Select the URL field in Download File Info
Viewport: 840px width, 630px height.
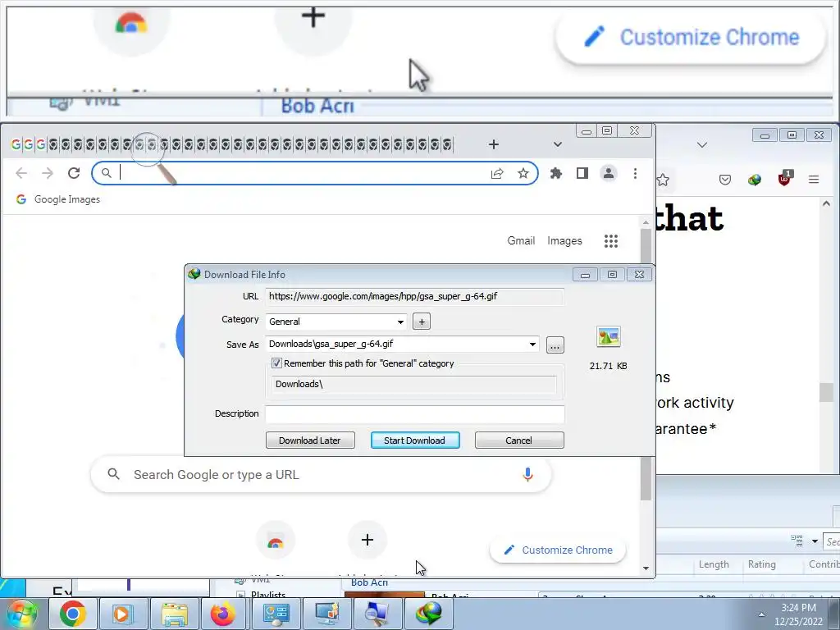[x=414, y=296]
